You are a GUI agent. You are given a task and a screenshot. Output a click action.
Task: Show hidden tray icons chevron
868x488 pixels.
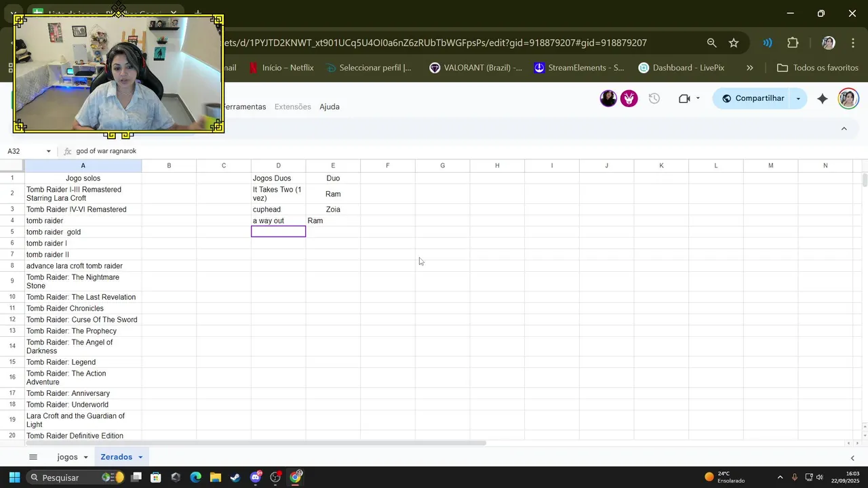pyautogui.click(x=780, y=477)
